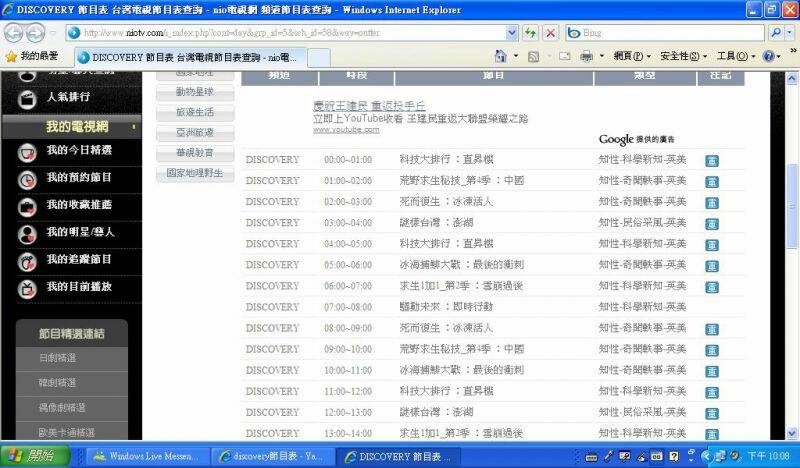The height and width of the screenshot is (468, 800).
Task: Open 日劇精選 in program links
Action: 58,358
